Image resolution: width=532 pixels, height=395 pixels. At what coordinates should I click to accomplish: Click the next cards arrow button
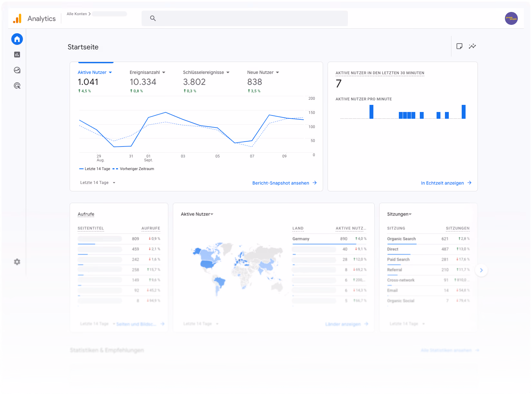481,270
